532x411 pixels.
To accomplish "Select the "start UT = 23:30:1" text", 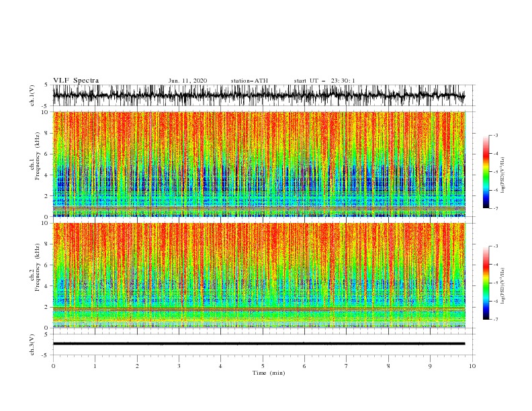I will tap(324, 81).
